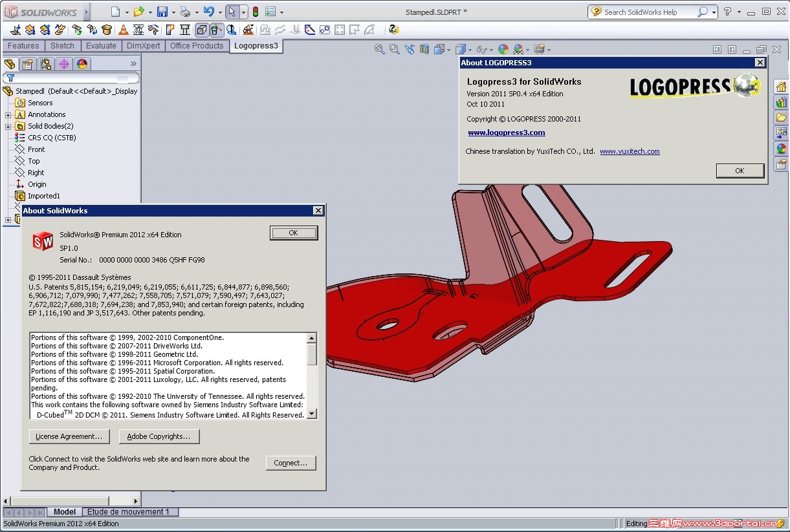Open Design Library icon in task pane
790x532 pixels.
point(781,102)
